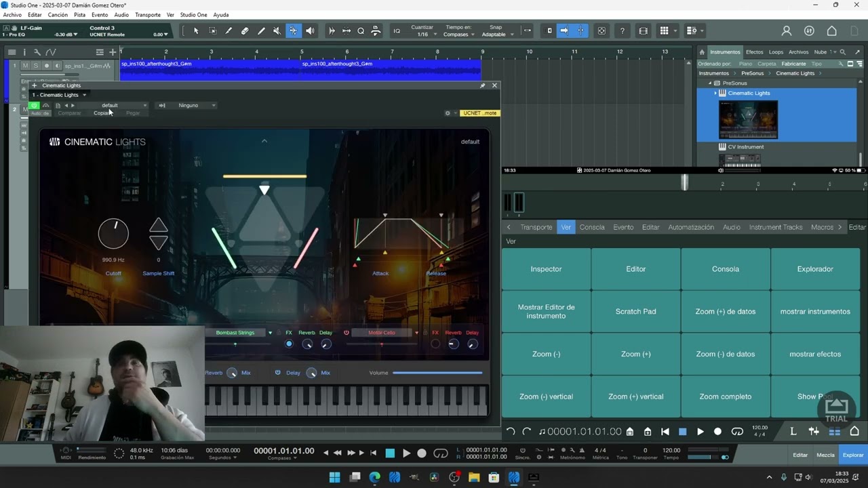Click the Inspector macro button
Screen dimensions: 868x488
pos(546,269)
